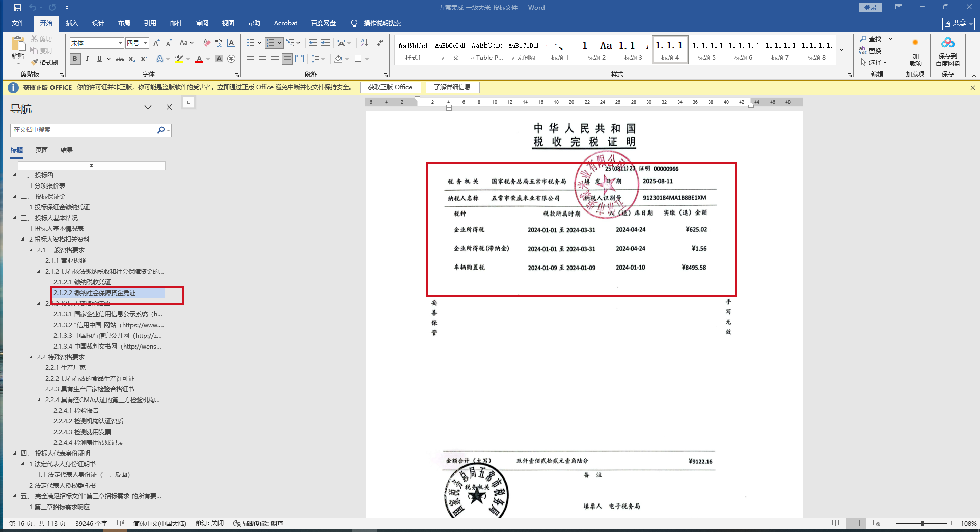Open the 文件 (File) menu

click(18, 23)
